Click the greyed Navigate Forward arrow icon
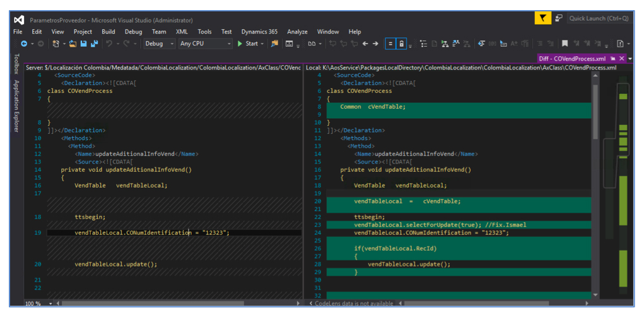 click(x=40, y=44)
